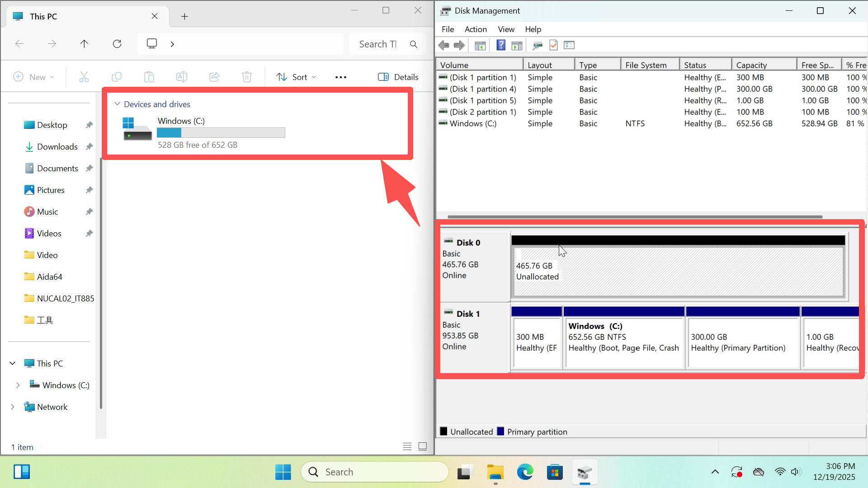Collapse the Devices and drives group
This screenshot has width=868, height=488.
coord(118,104)
